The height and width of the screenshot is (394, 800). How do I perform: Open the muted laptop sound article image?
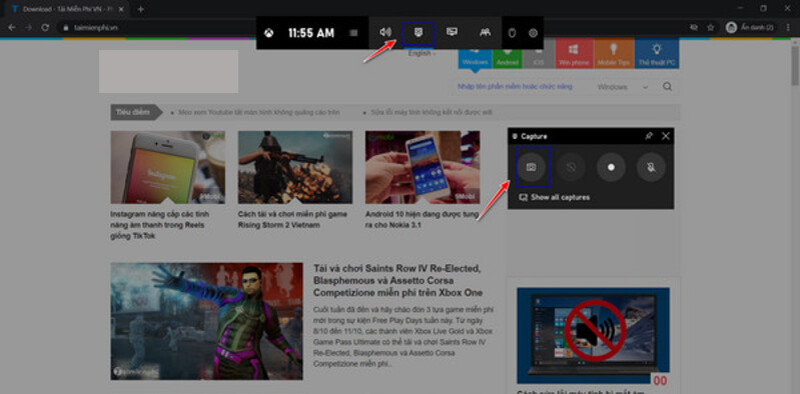[593, 335]
